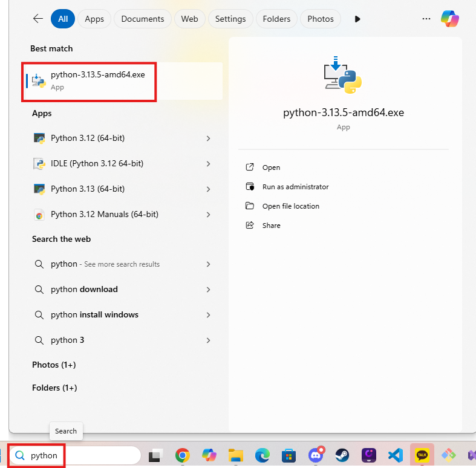Click the Python 3.12 (64-bit) icon
476x468 pixels.
coord(39,138)
